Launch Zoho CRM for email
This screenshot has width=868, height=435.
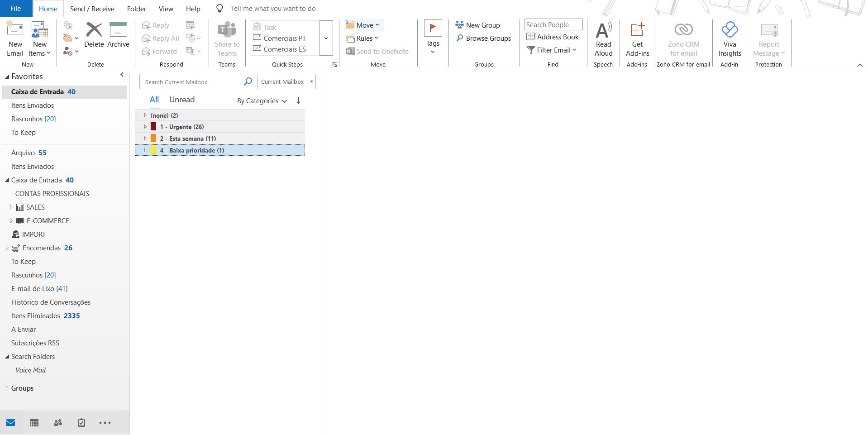point(683,39)
